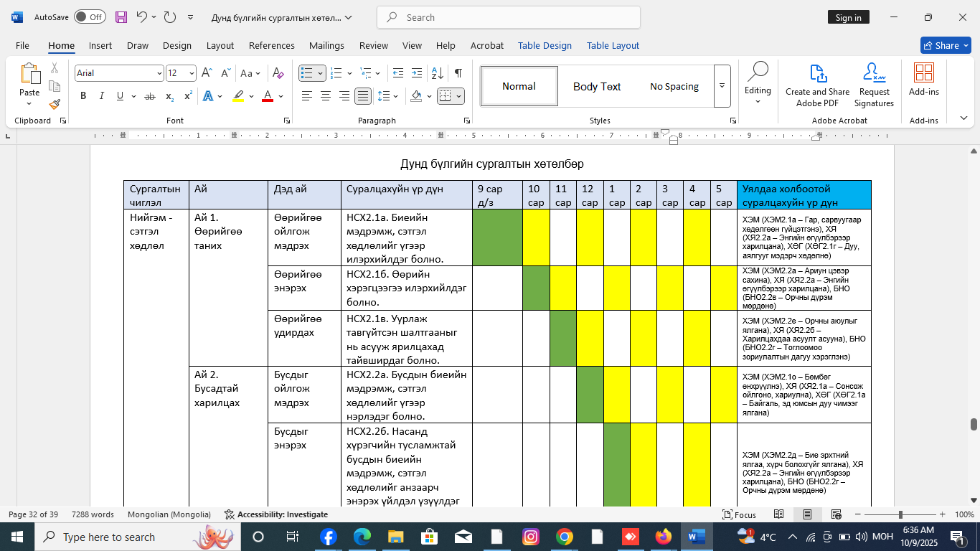Apply Bold formatting to text
The image size is (980, 551).
coord(83,96)
